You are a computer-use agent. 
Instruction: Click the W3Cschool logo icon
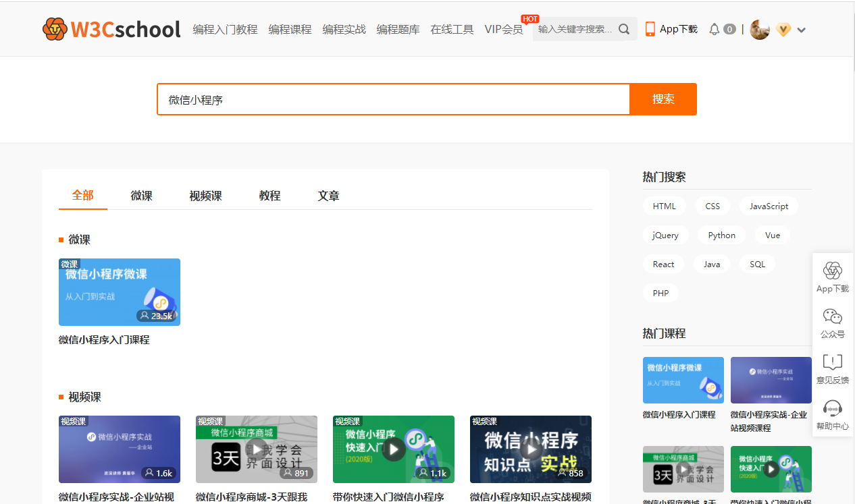(55, 29)
